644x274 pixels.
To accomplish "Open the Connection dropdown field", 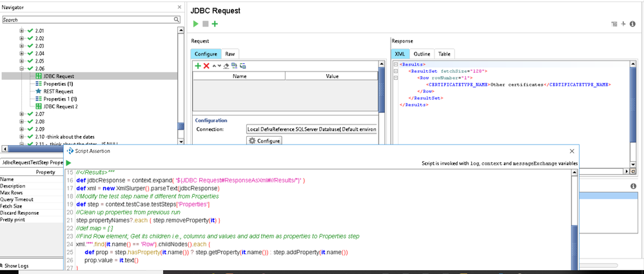I will tap(312, 129).
